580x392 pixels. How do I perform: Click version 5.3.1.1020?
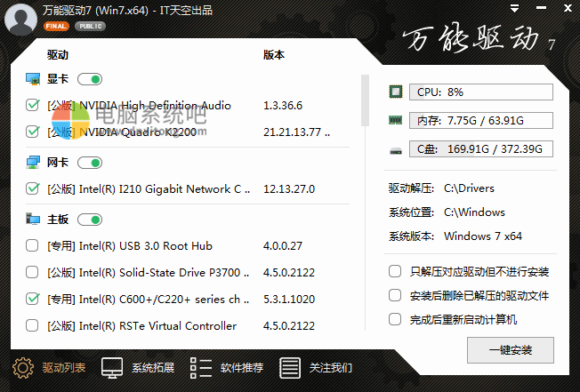(289, 300)
